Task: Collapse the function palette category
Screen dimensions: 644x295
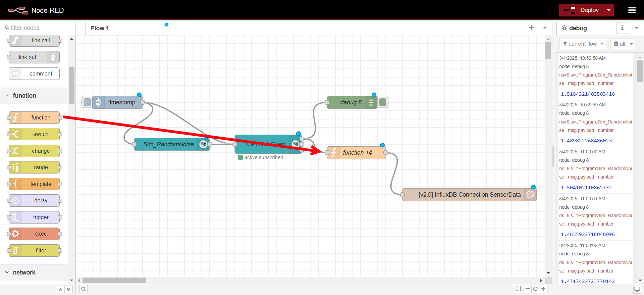Action: click(7, 96)
